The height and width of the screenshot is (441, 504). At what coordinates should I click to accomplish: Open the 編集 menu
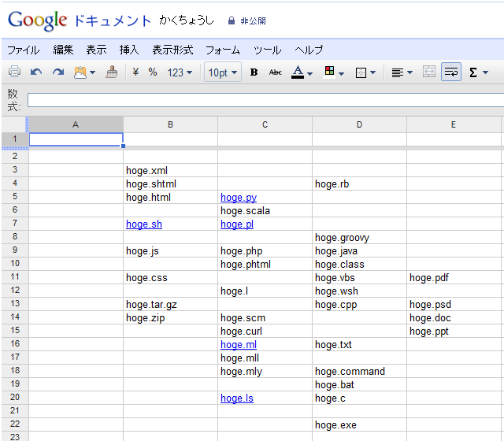[63, 50]
